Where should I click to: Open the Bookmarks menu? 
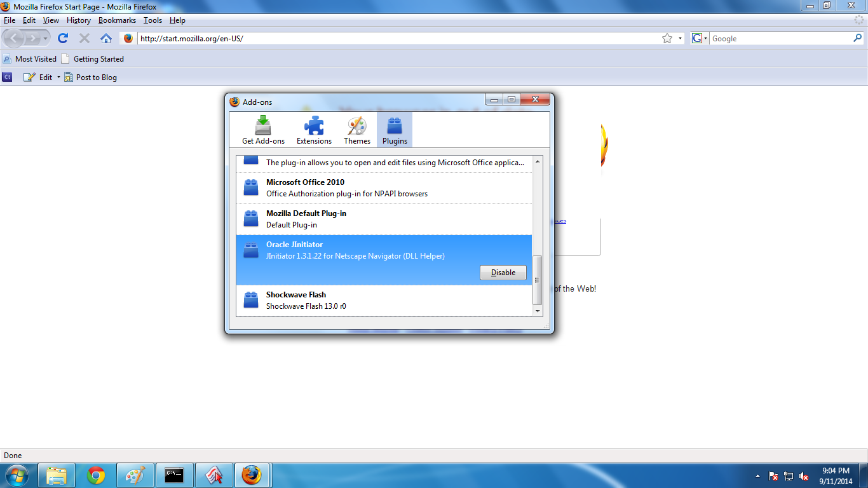click(x=117, y=20)
